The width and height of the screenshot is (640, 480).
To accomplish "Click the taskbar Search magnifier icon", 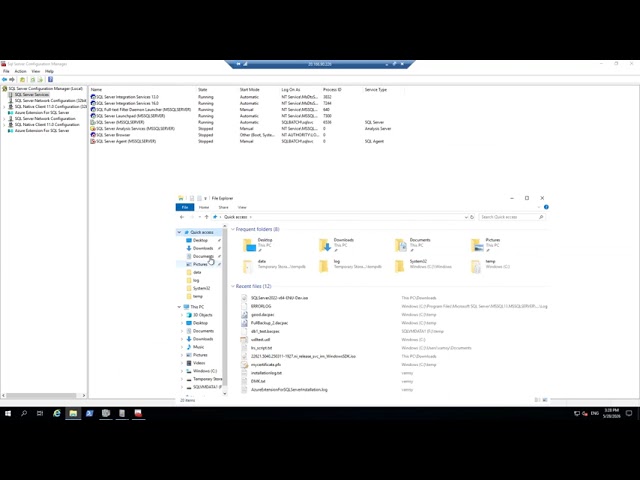I will click(24, 413).
